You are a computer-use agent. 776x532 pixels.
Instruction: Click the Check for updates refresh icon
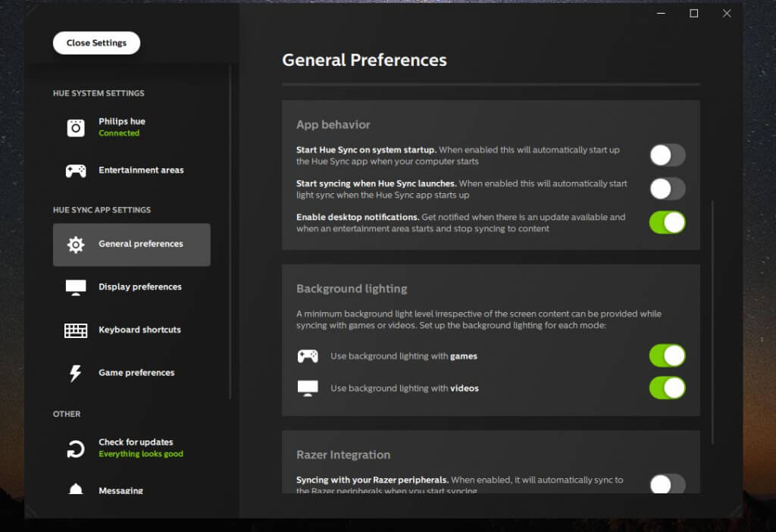click(x=76, y=449)
